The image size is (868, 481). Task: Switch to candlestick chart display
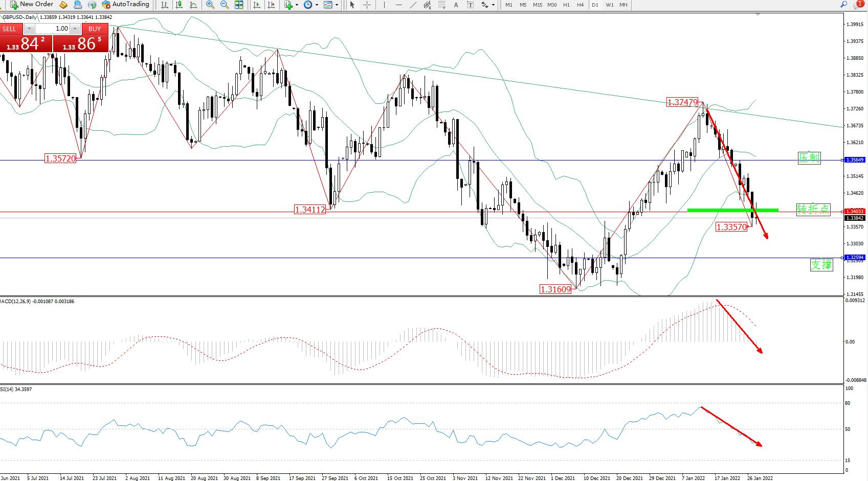(179, 5)
